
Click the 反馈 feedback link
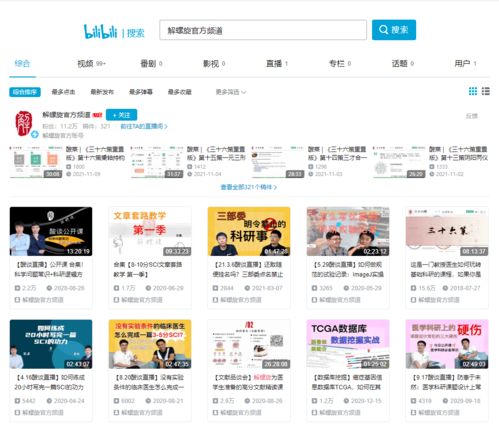(472, 116)
